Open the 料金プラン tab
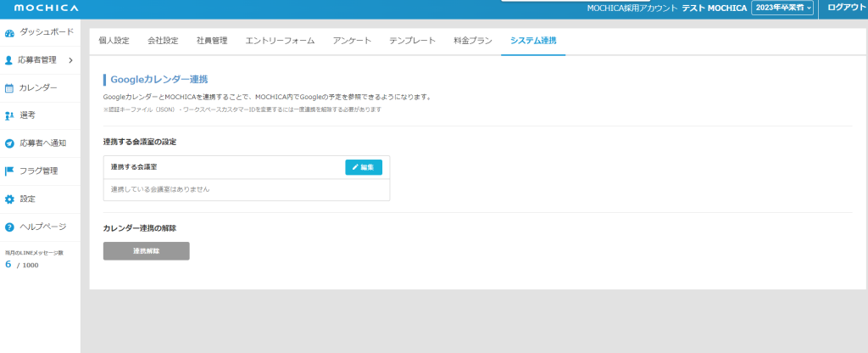868x353 pixels. coord(472,41)
